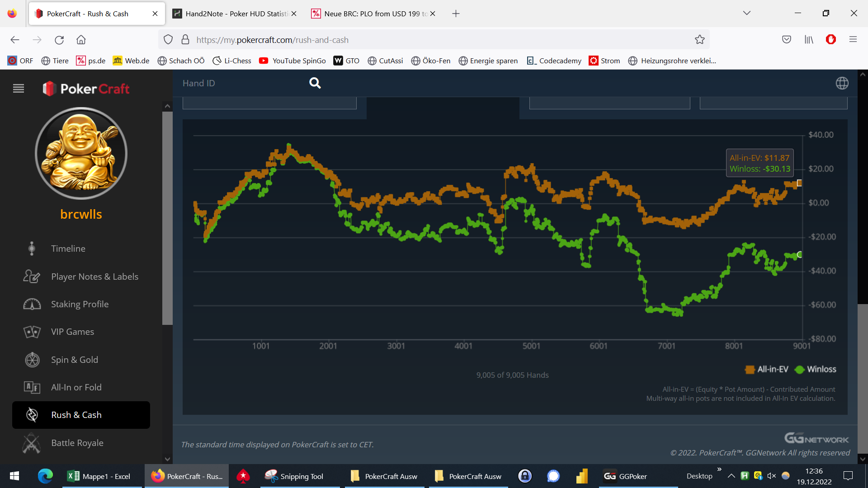The height and width of the screenshot is (488, 868).
Task: Go back to the previous page
Action: tap(15, 40)
